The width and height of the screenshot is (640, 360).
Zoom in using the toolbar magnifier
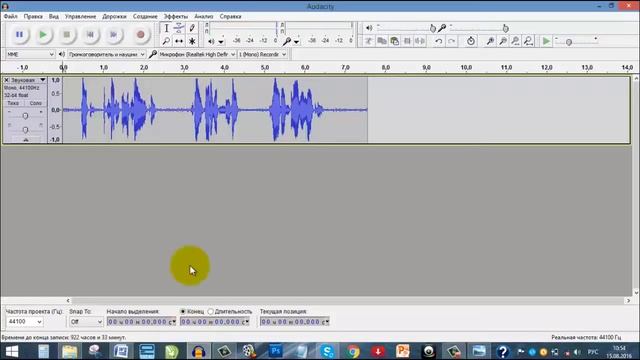[490, 41]
